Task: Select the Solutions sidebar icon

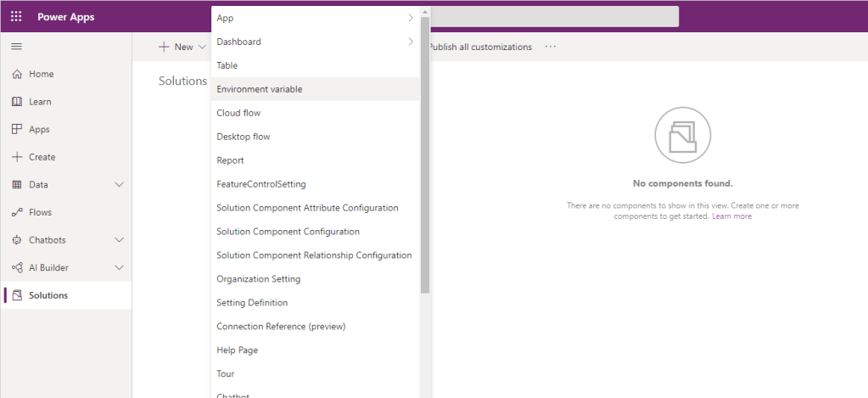Action: point(17,295)
